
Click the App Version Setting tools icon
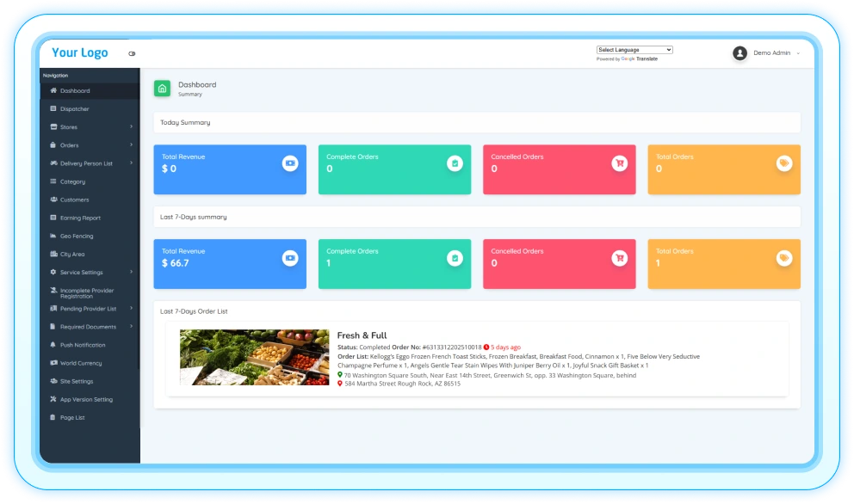coord(53,399)
